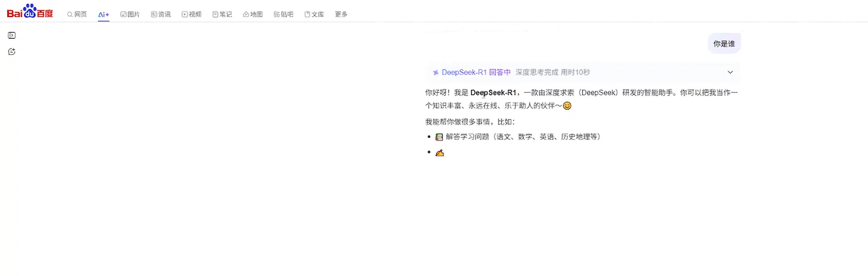Viewport: 868px width, 276px height.
Task: Click the writing hand emoji bullet
Action: [439, 153]
